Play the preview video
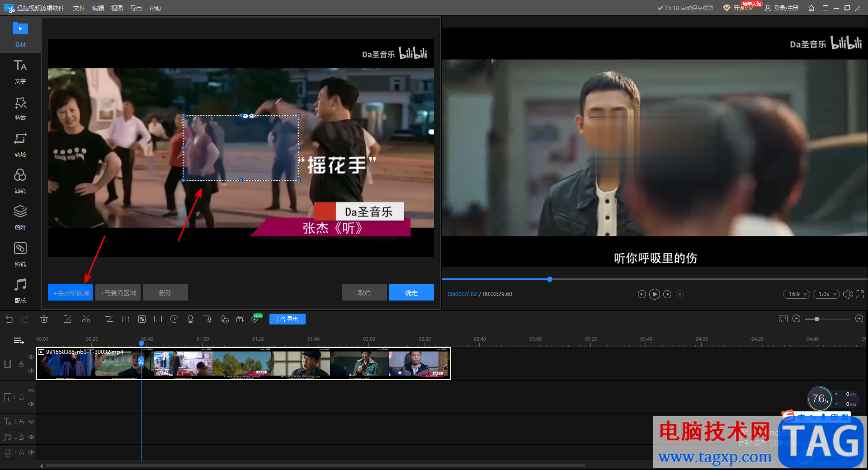This screenshot has width=868, height=470. pos(654,294)
